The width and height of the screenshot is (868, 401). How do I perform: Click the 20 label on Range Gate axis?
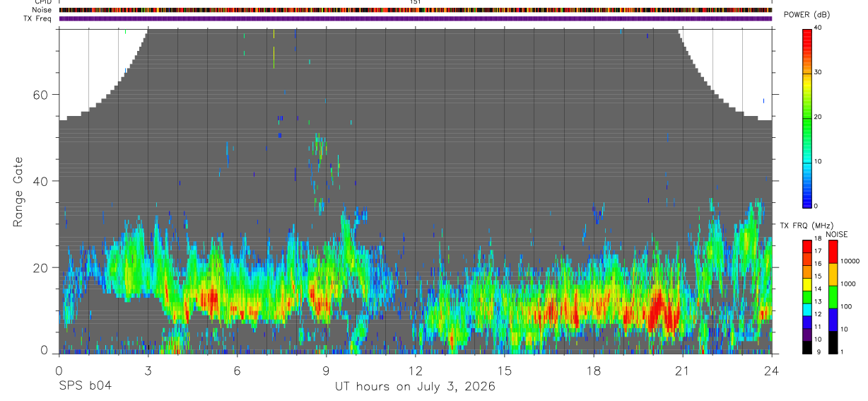(x=45, y=267)
